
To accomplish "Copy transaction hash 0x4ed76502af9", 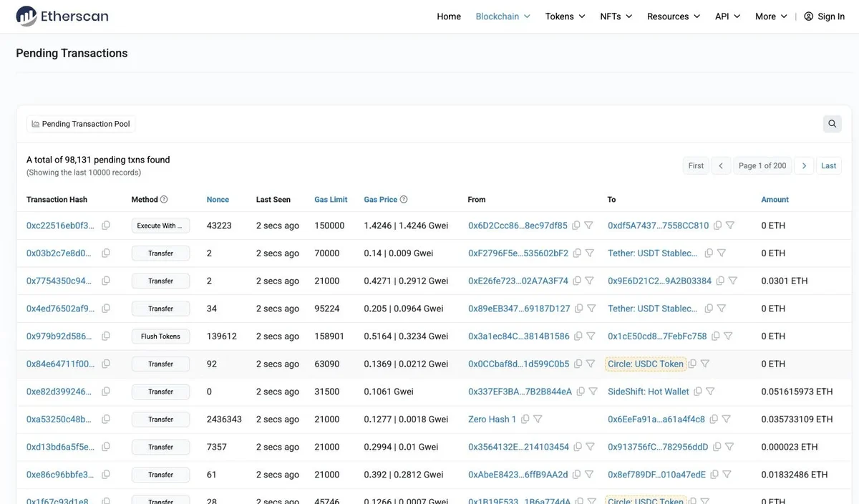I will click(x=106, y=309).
